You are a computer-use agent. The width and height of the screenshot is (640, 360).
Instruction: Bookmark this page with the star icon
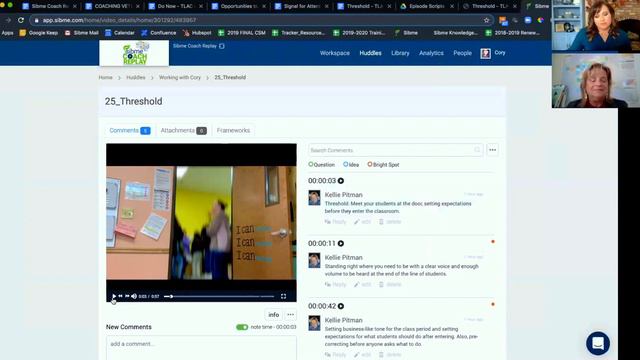(x=487, y=20)
